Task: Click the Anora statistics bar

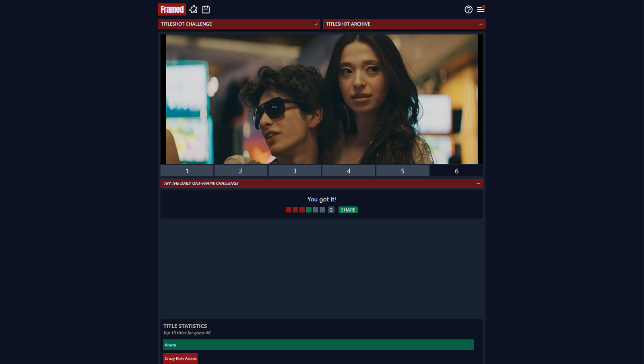Action: point(318,345)
